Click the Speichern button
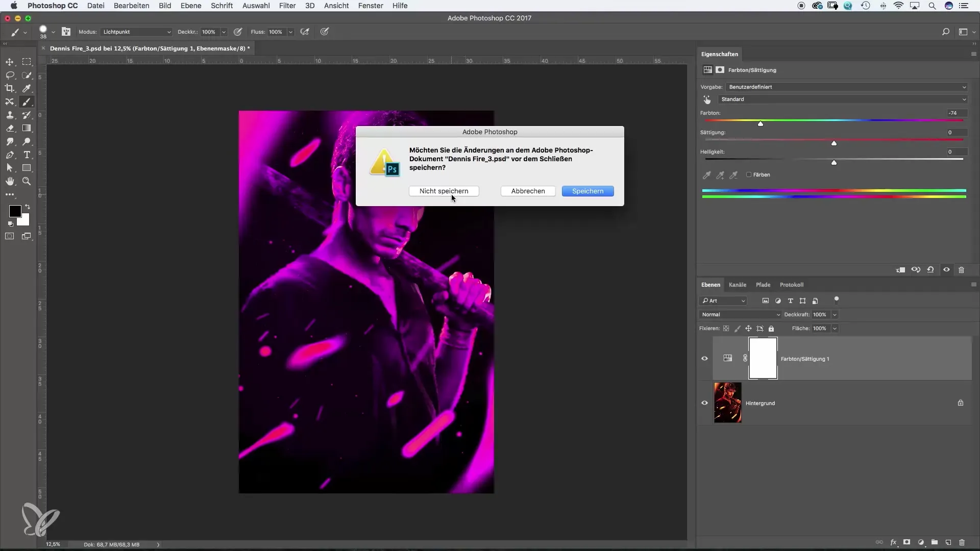 pos(588,191)
